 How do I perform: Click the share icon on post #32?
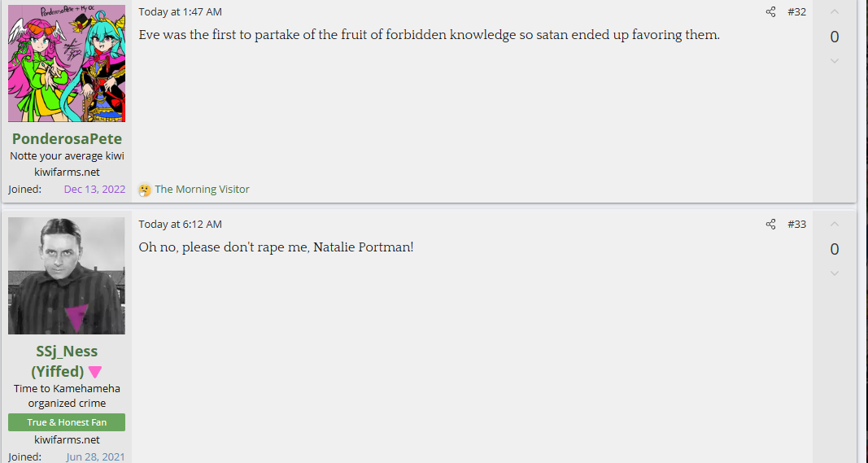click(770, 12)
